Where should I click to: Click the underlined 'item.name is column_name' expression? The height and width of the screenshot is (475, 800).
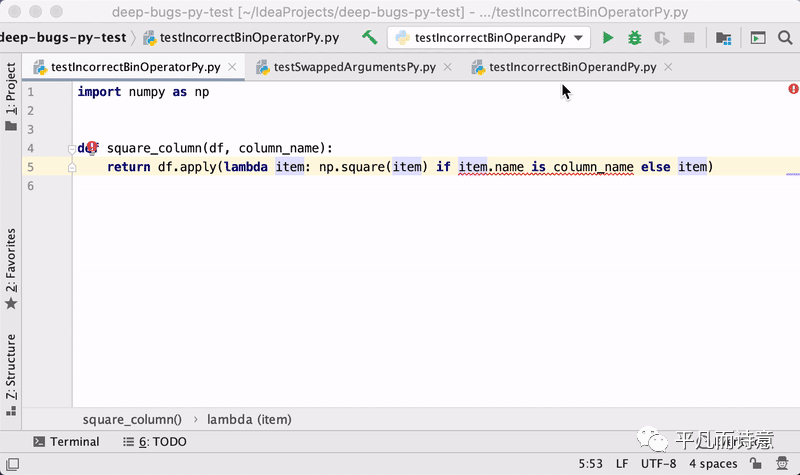pos(545,167)
